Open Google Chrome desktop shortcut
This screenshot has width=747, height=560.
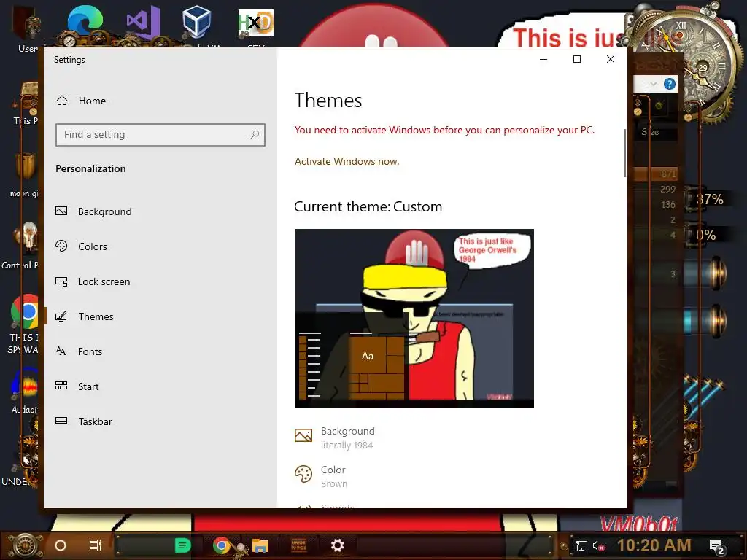[26, 312]
